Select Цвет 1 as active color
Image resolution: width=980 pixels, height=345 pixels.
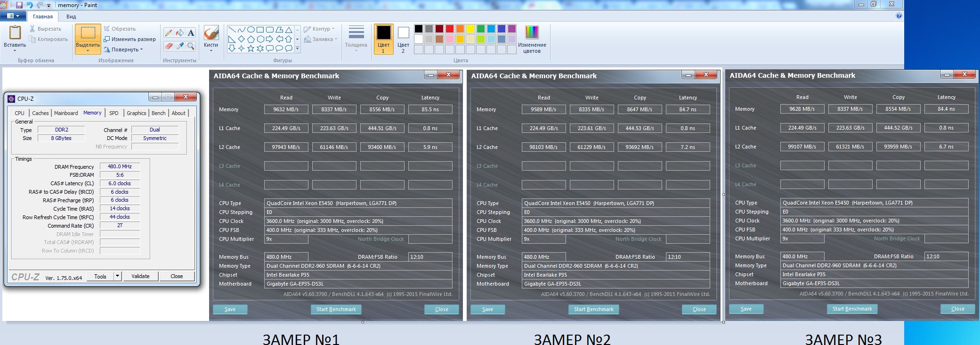[x=383, y=39]
